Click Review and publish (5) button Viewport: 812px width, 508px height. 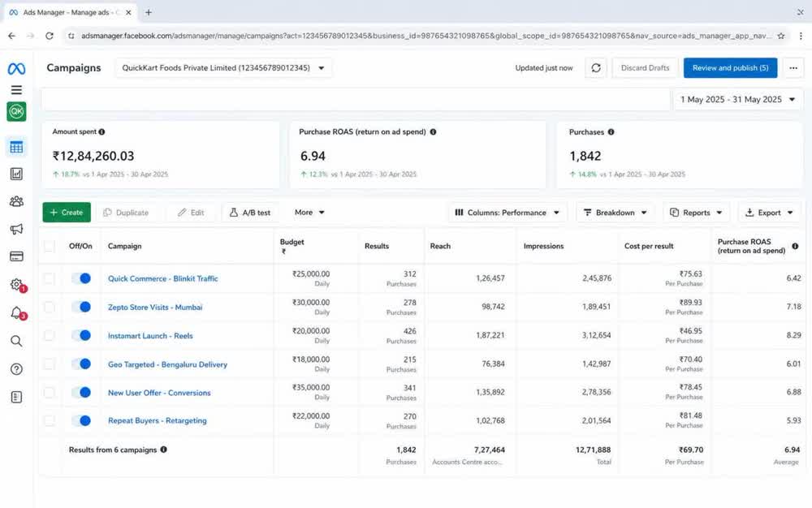pyautogui.click(x=730, y=68)
